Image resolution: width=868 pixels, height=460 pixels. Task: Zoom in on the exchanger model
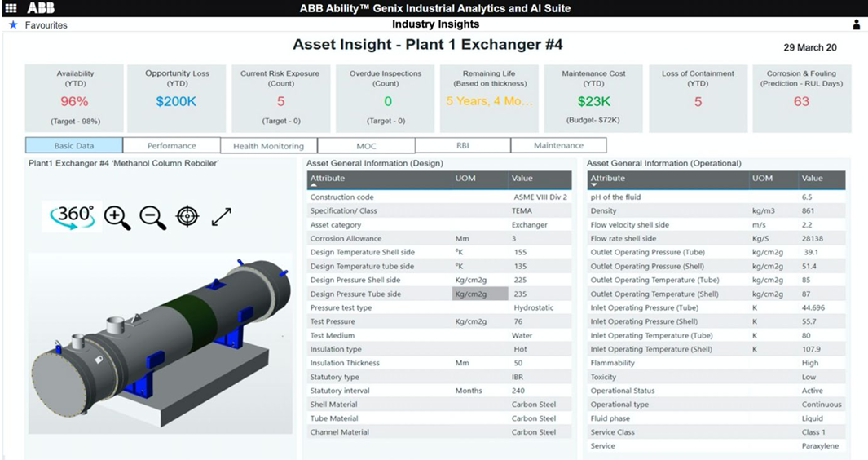coord(117,218)
